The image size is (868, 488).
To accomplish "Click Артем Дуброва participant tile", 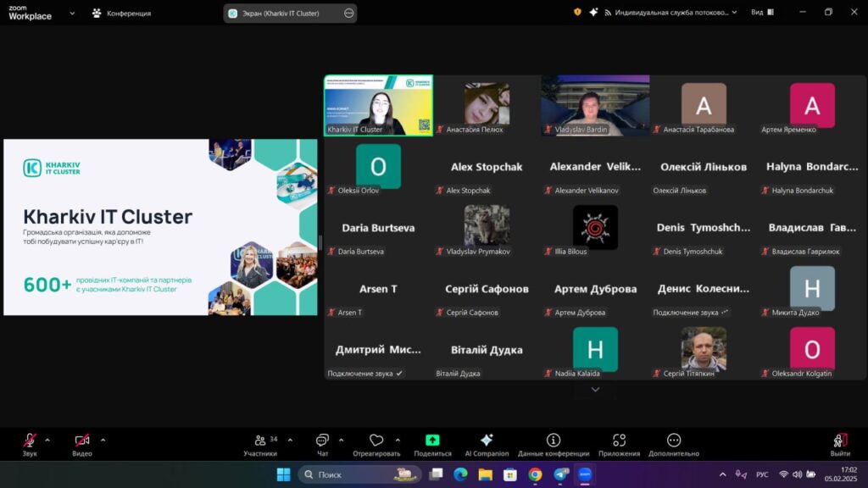I will (x=595, y=288).
